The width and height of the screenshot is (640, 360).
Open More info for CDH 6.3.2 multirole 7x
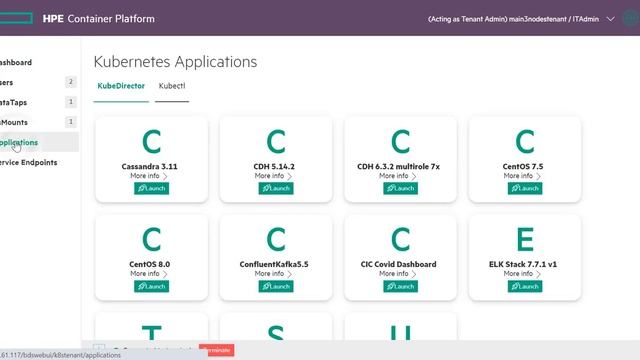398,176
